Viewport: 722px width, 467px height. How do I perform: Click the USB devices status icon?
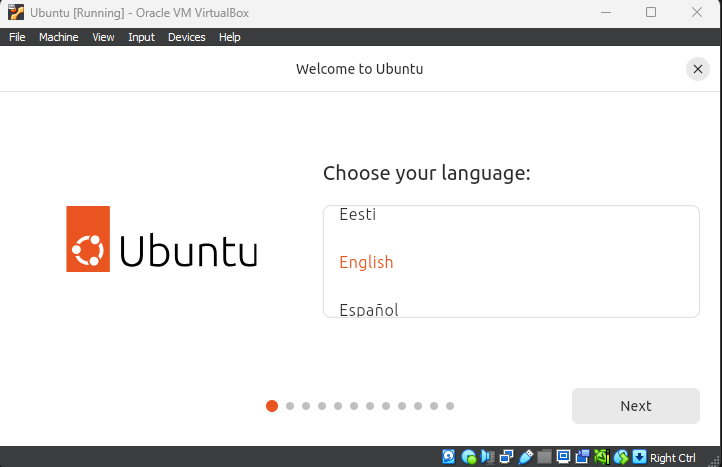526,457
